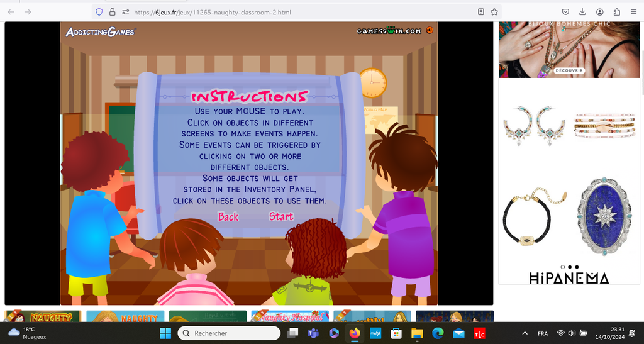Open battery status tray icon
The image size is (644, 344).
pyautogui.click(x=583, y=333)
